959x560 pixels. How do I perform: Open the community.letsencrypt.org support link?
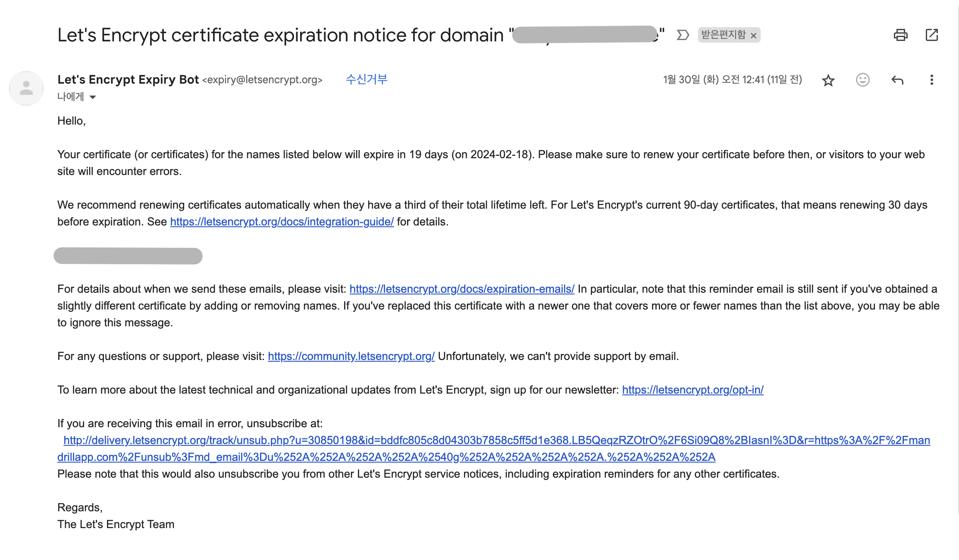click(351, 356)
